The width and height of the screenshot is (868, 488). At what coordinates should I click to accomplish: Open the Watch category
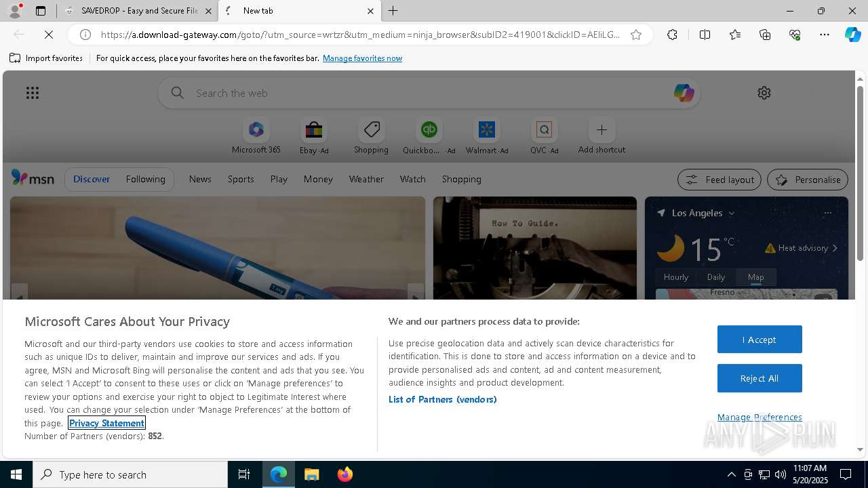tap(413, 179)
